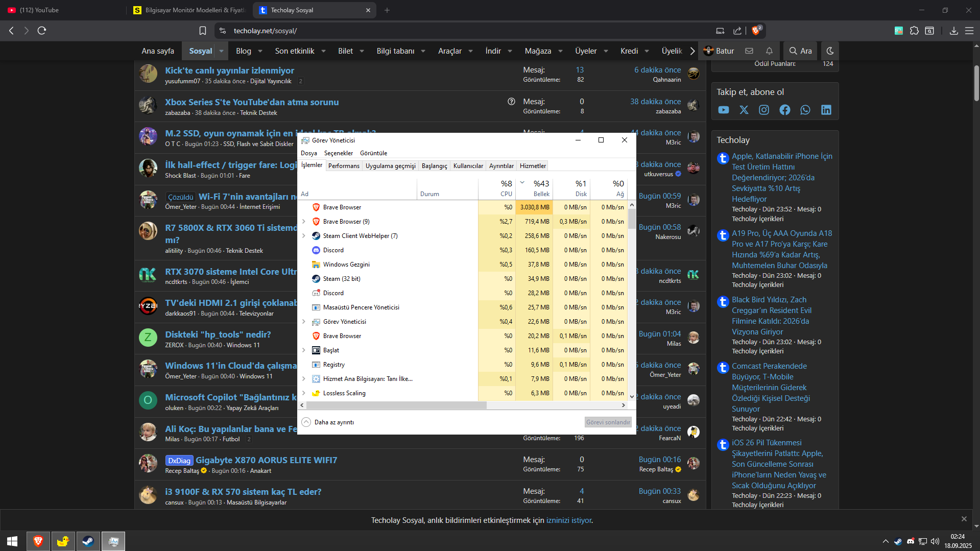The image size is (980, 551).
Task: Open Techolay LinkedIn icon
Action: click(826, 110)
